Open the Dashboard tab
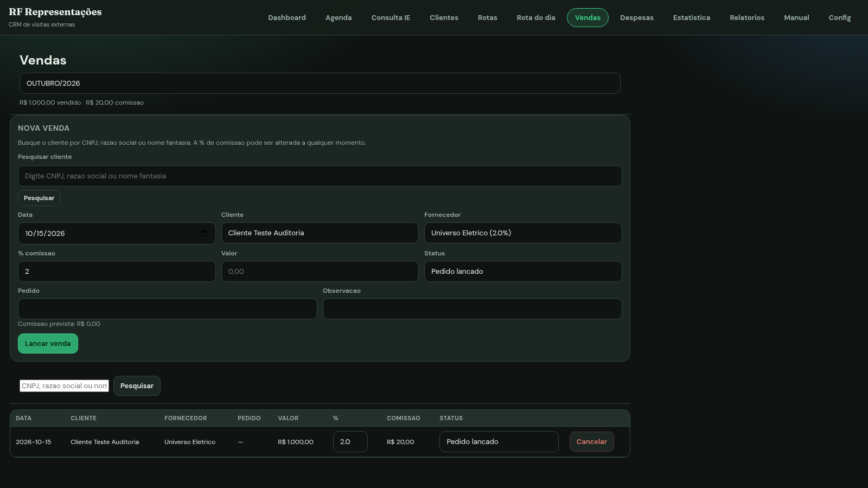The width and height of the screenshot is (868, 488). [287, 18]
